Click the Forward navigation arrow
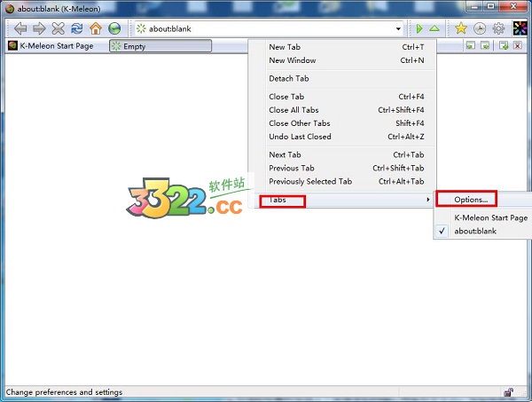The image size is (532, 402). pos(39,28)
